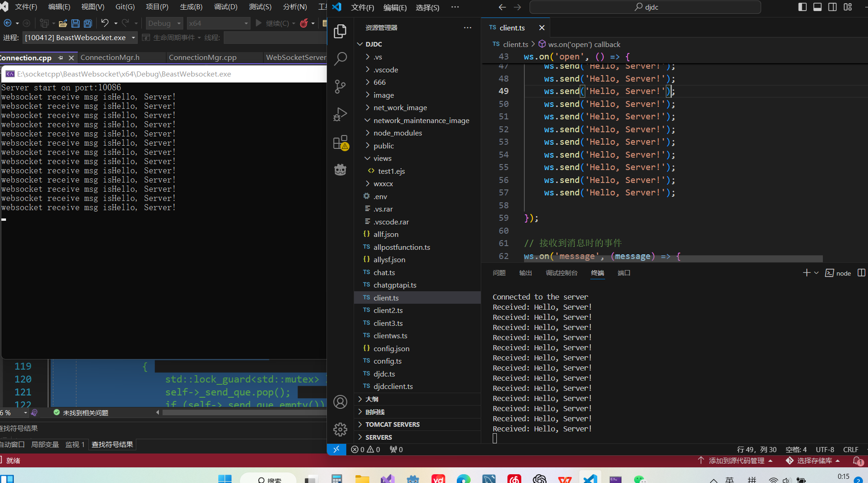The image size is (868, 483).
Task: Open x64 platform dropdown
Action: (218, 23)
